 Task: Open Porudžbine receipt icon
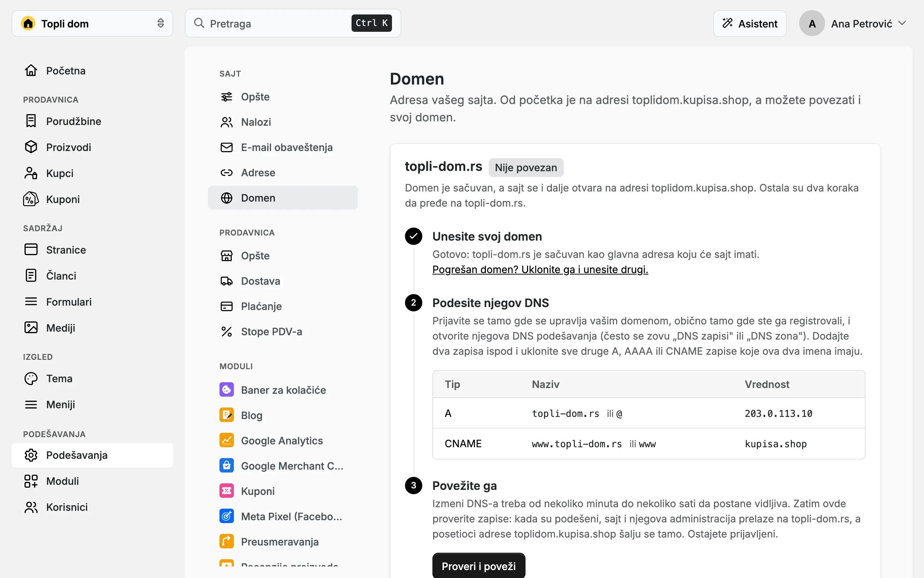pyautogui.click(x=31, y=121)
